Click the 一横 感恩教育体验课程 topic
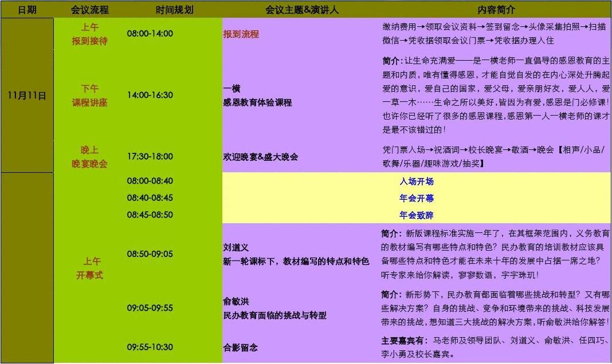 click(x=258, y=96)
